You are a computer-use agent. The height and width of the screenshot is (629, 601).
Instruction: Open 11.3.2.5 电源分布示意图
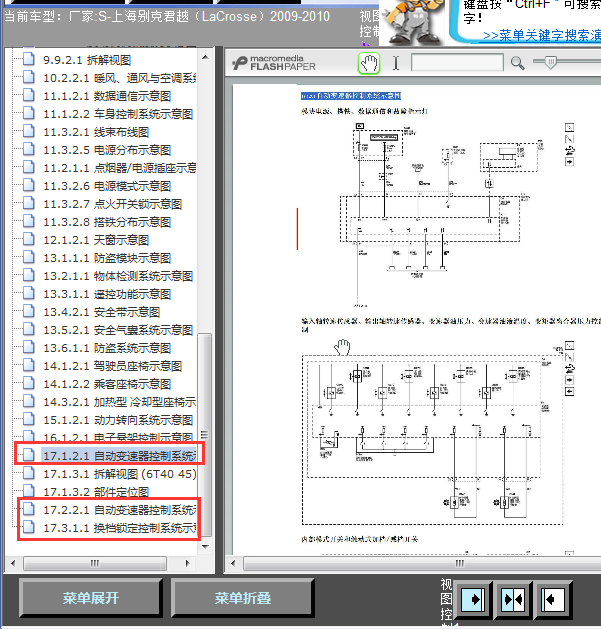click(107, 150)
